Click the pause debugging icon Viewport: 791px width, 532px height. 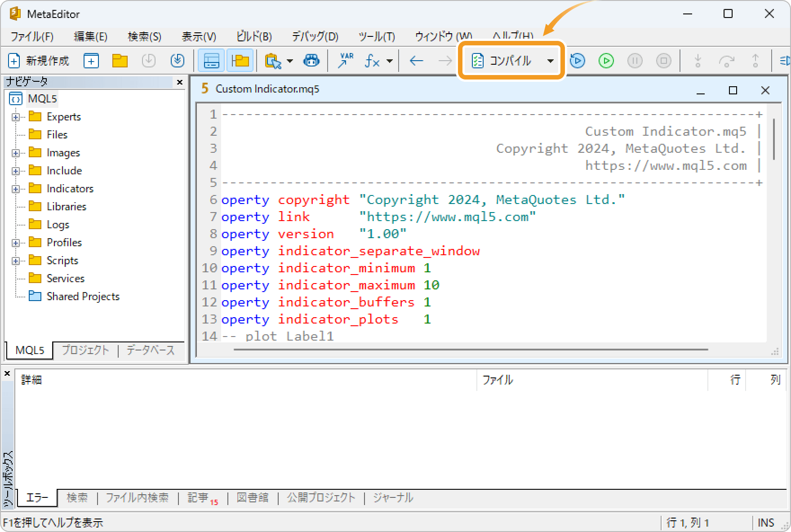point(635,61)
